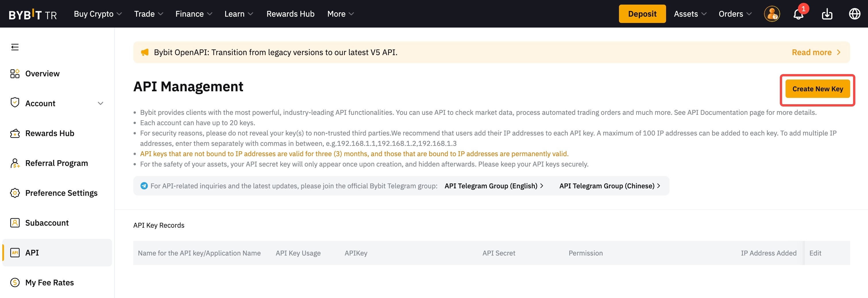Screen dimensions: 868x298
Task: Click the user profile avatar icon
Action: tap(771, 14)
